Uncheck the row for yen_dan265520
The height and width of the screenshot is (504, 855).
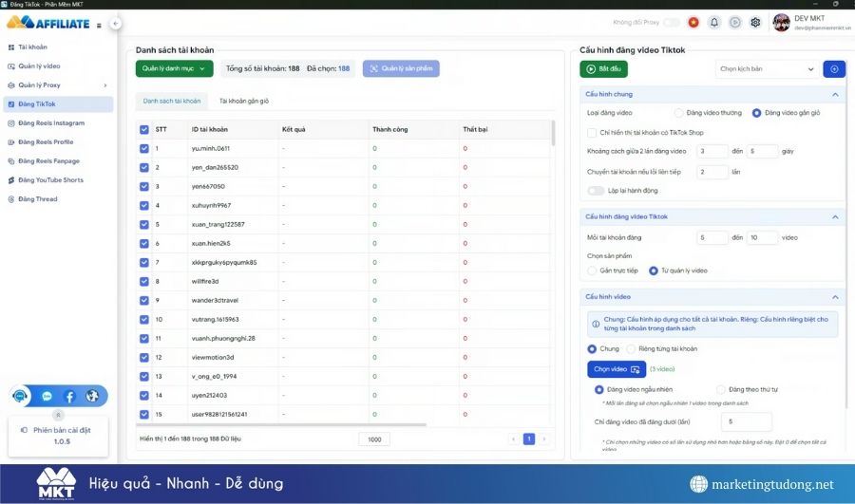tap(144, 168)
